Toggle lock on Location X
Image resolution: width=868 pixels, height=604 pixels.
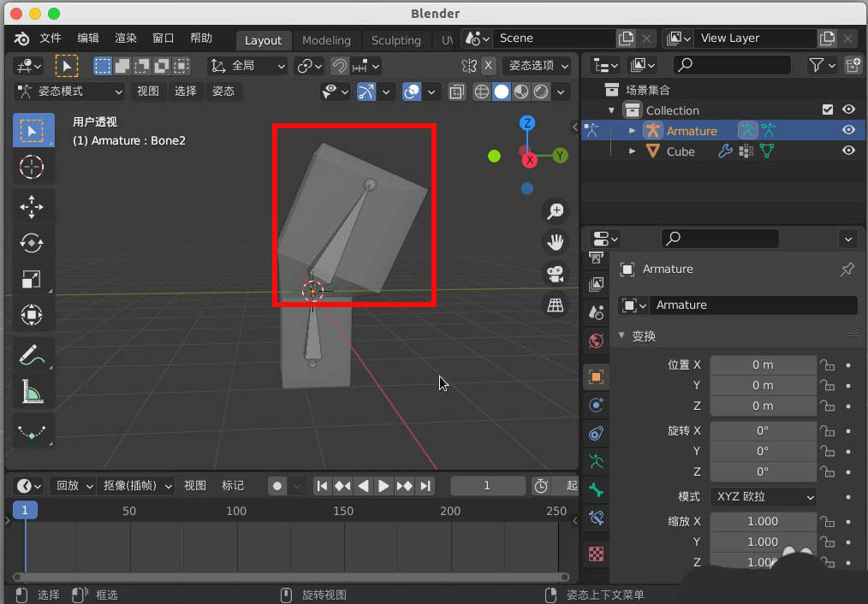tap(827, 365)
